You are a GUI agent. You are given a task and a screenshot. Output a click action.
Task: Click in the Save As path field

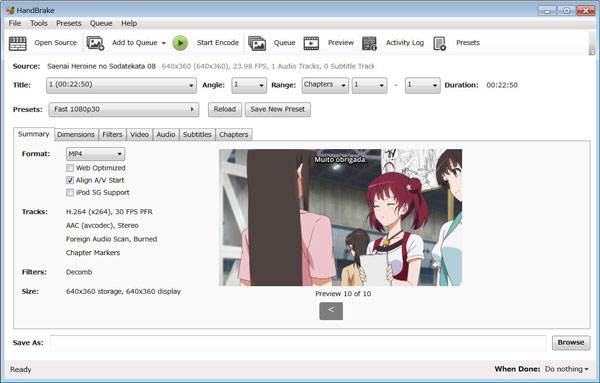click(x=298, y=343)
